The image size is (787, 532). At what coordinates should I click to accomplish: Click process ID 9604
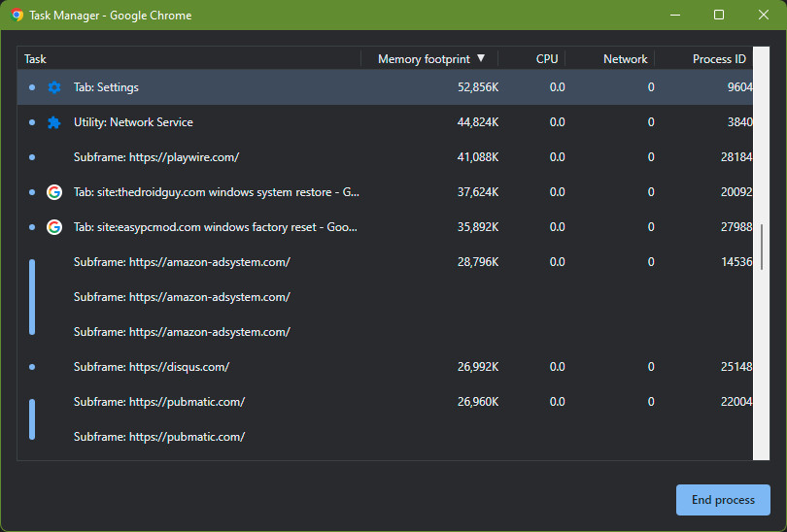pos(739,87)
